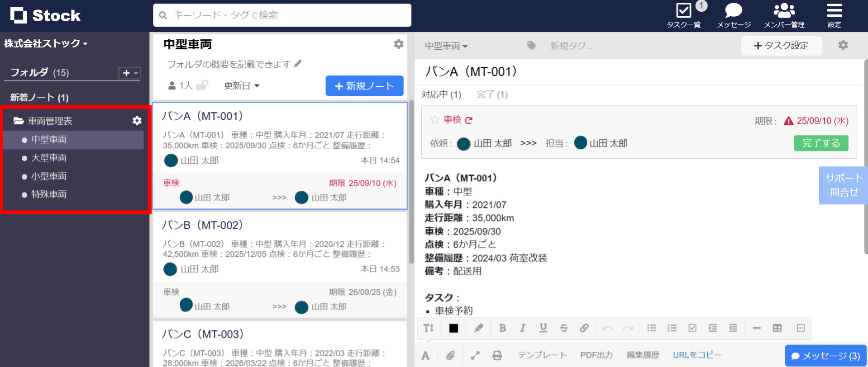This screenshot has width=868, height=367.
Task: Insert a numbered list
Action: click(672, 328)
